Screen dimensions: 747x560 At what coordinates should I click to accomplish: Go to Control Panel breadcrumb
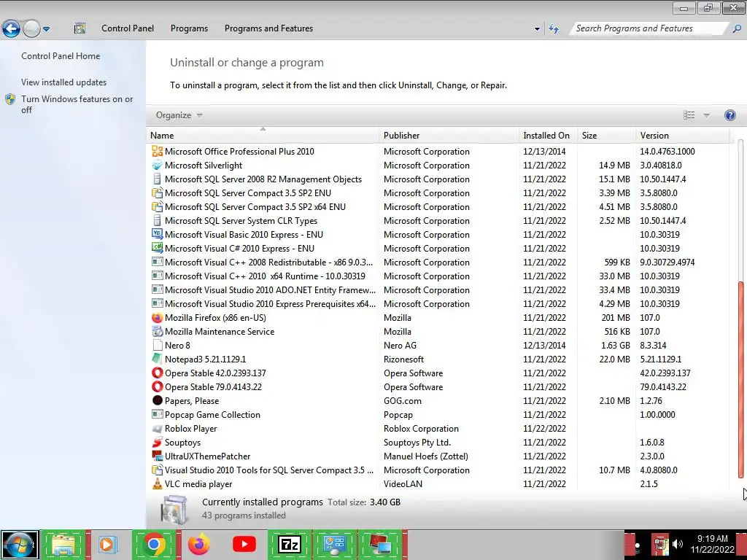click(128, 28)
